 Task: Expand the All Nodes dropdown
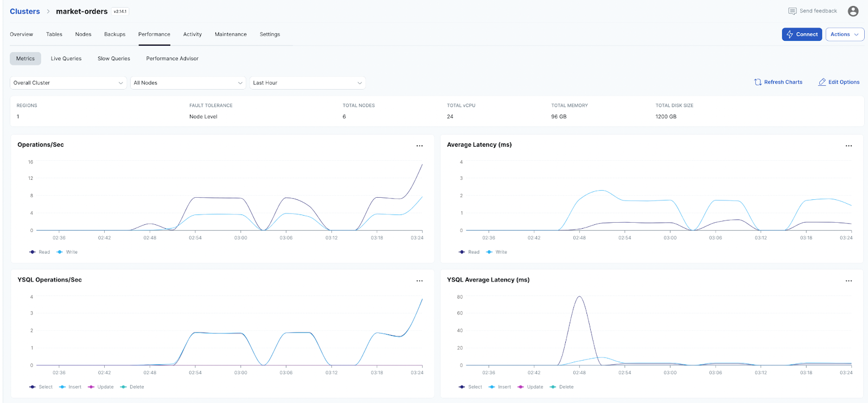click(188, 83)
